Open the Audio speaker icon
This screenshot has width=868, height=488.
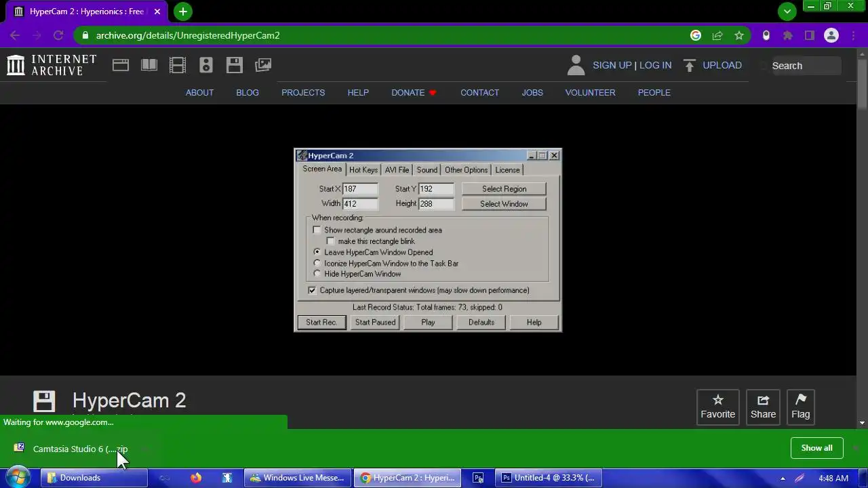[x=206, y=65]
